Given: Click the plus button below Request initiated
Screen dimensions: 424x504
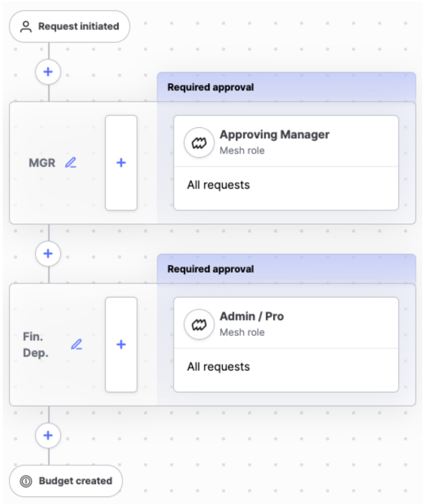Looking at the screenshot, I should tap(48, 72).
